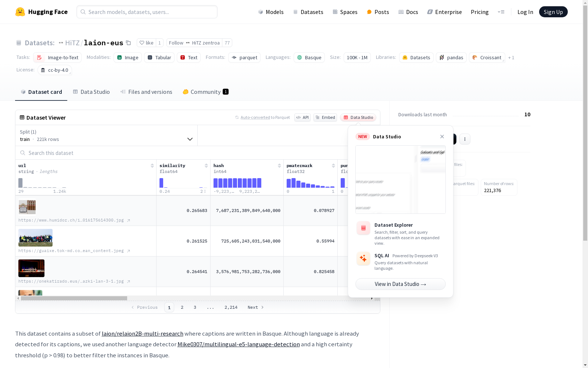
Task: Open the cc-by-4.0 license dropdown
Action: (55, 70)
